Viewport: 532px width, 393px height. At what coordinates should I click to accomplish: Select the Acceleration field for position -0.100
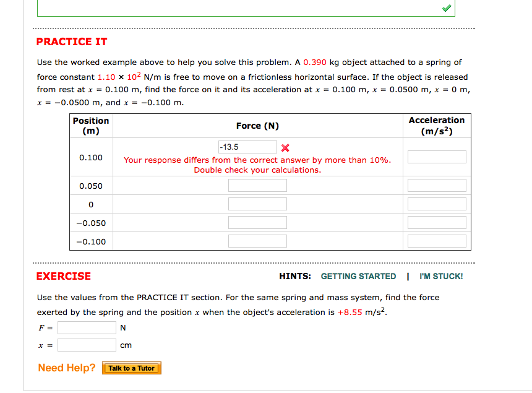[x=436, y=241]
